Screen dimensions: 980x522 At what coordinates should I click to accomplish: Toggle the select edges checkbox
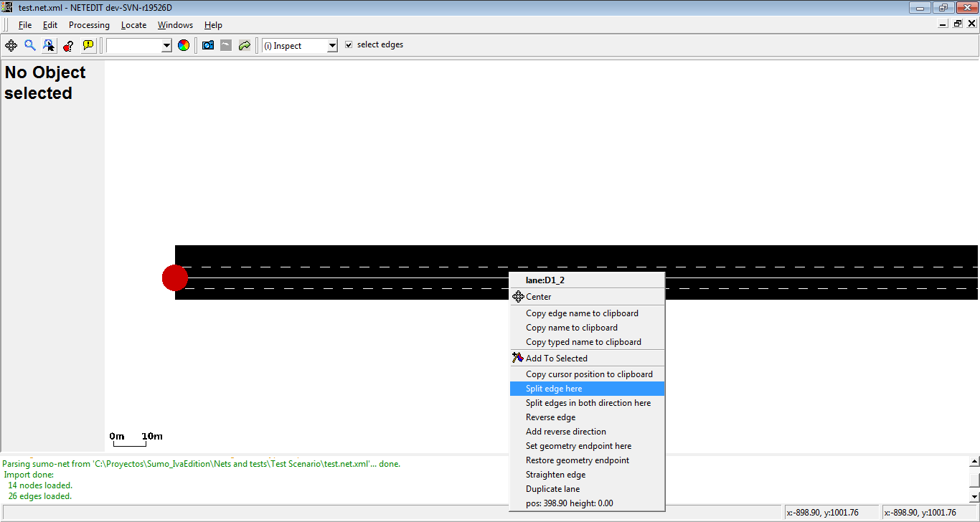tap(349, 44)
